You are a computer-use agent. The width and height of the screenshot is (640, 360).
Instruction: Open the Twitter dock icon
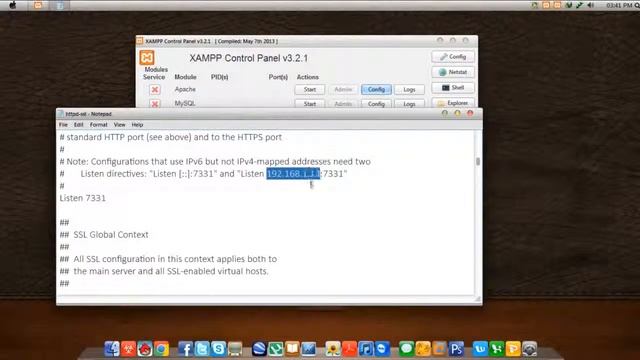[202, 349]
